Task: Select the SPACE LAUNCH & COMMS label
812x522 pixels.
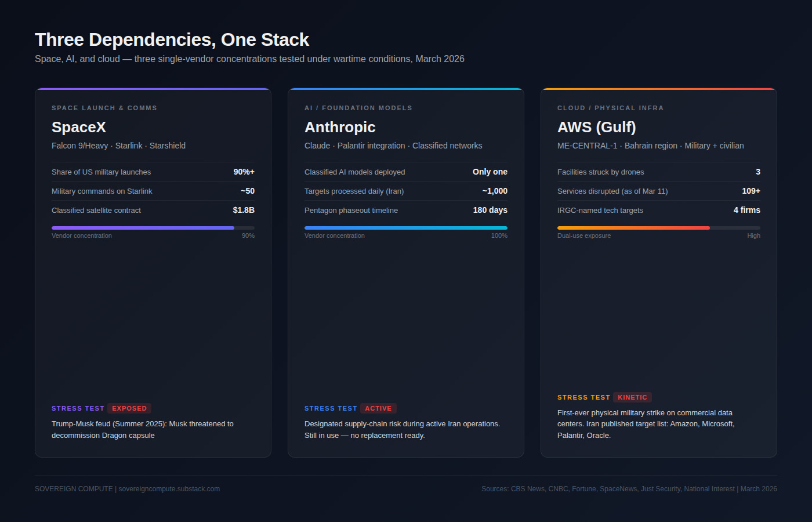Action: click(x=104, y=108)
